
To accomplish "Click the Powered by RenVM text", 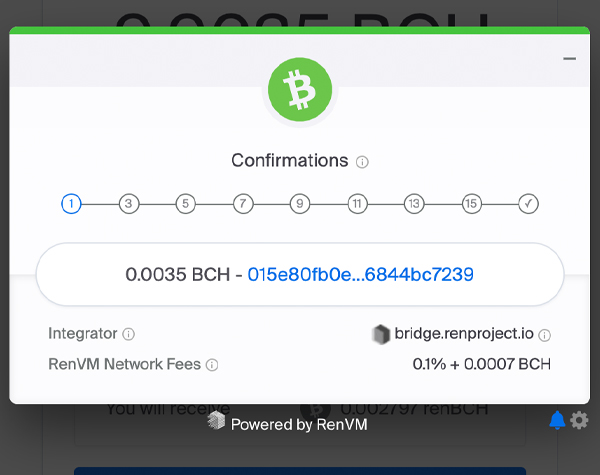I will pyautogui.click(x=299, y=424).
